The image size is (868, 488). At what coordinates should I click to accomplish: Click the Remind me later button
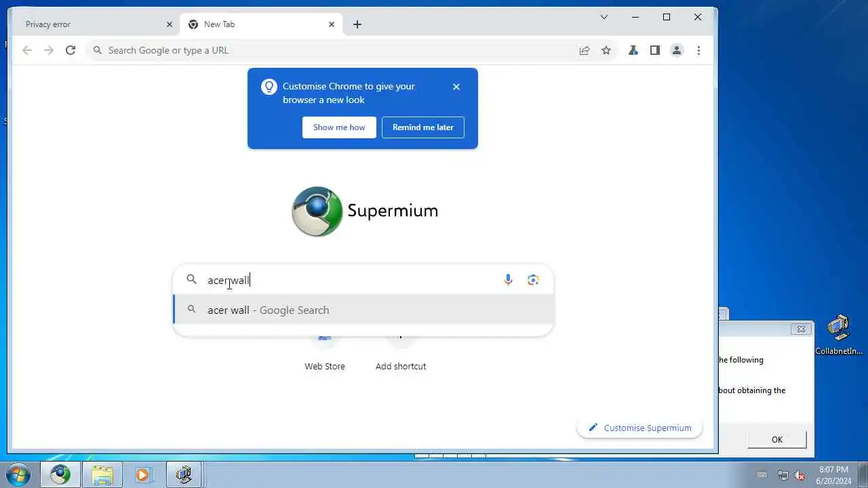tap(423, 127)
